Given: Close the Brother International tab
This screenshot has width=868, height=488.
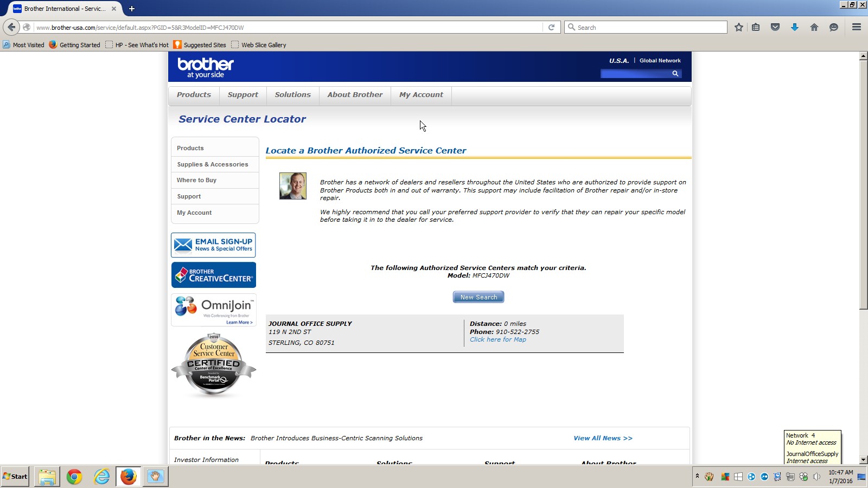Looking at the screenshot, I should pyautogui.click(x=114, y=9).
